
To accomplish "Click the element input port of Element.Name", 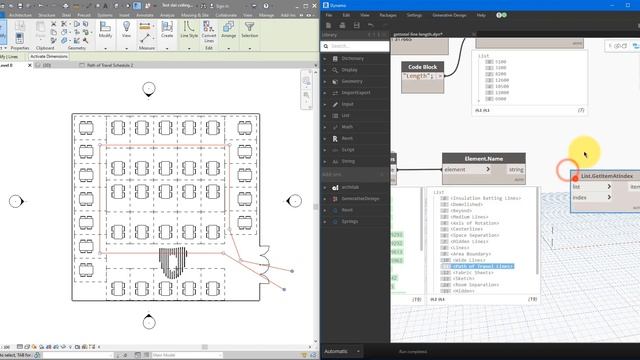I will (x=467, y=169).
